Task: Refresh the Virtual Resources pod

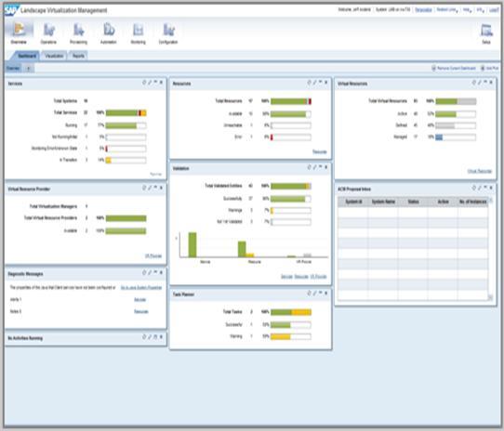Action: pos(474,83)
